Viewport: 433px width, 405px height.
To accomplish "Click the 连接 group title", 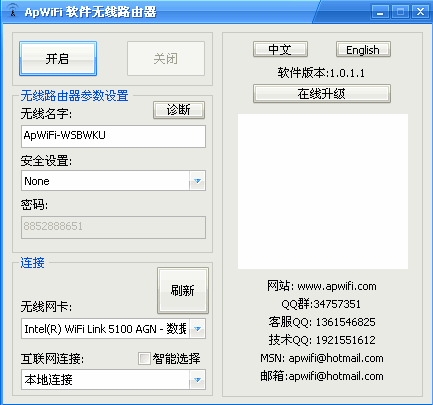I will click(x=32, y=263).
